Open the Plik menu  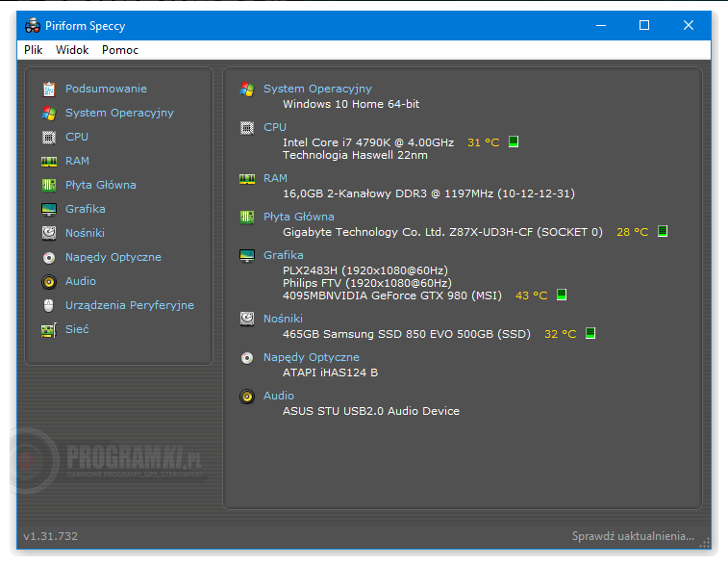point(34,50)
